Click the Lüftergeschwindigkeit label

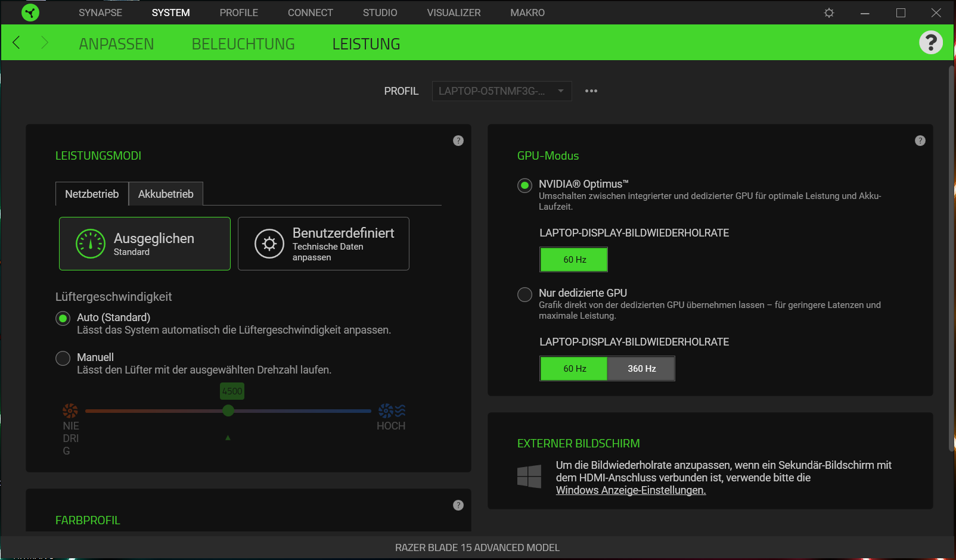tap(113, 297)
